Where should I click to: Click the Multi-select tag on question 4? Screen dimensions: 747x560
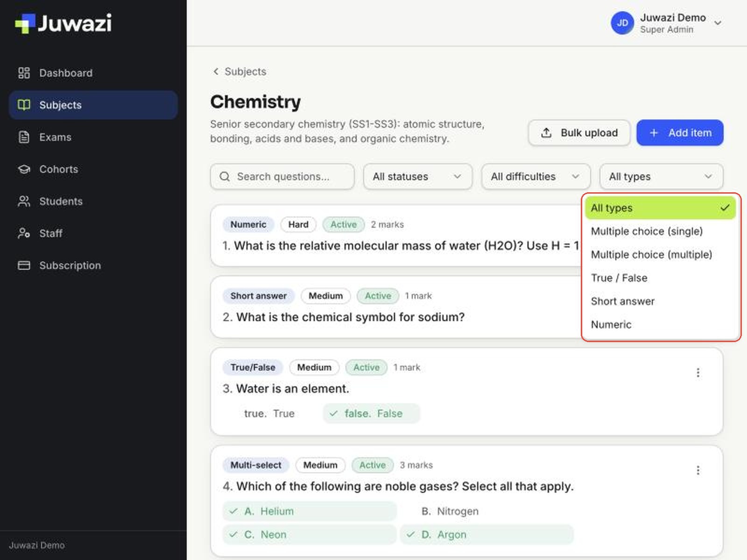pos(256,465)
